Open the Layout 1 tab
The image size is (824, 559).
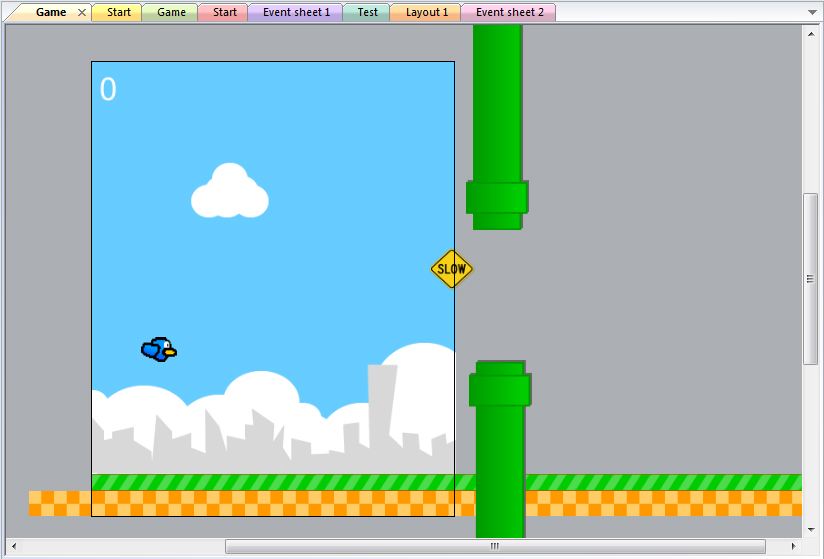pyautogui.click(x=427, y=12)
